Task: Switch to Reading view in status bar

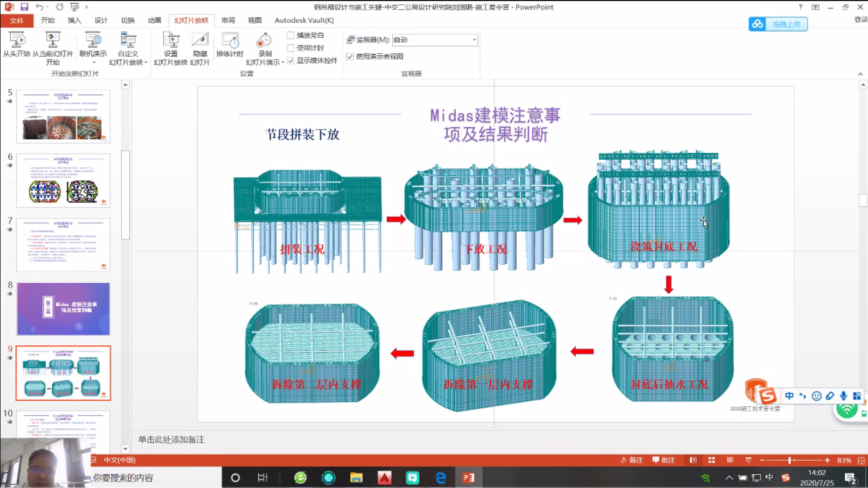Action: tap(730, 460)
